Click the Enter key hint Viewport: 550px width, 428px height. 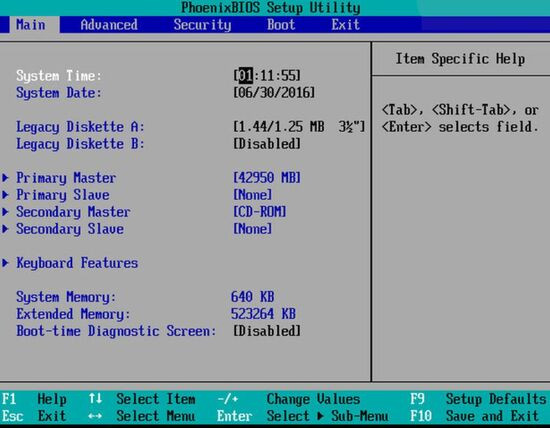(x=234, y=416)
